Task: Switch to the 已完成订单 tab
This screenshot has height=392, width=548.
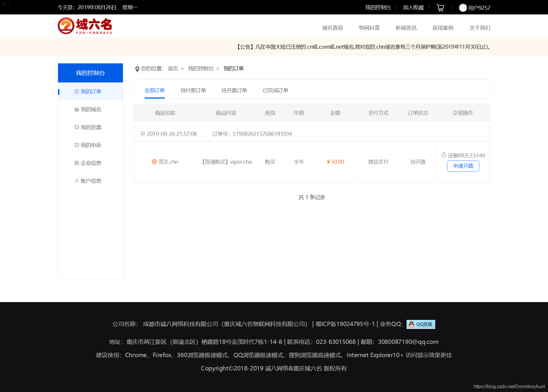Action: [x=276, y=90]
